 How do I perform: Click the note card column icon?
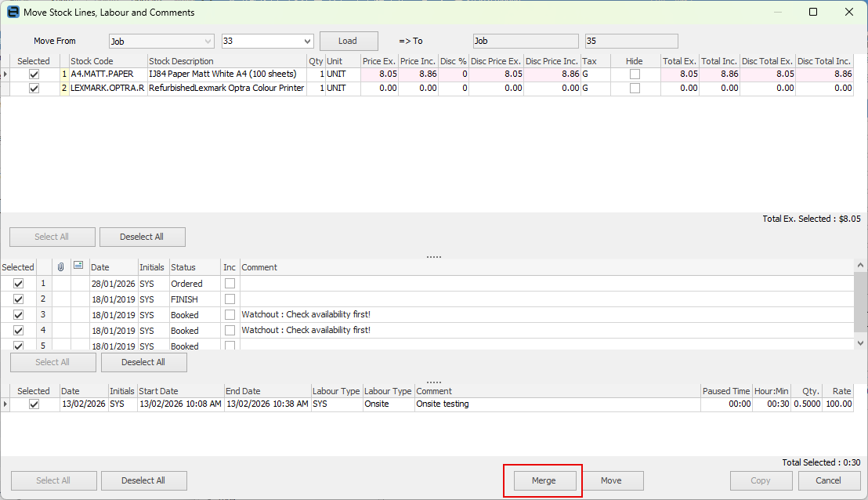point(78,266)
